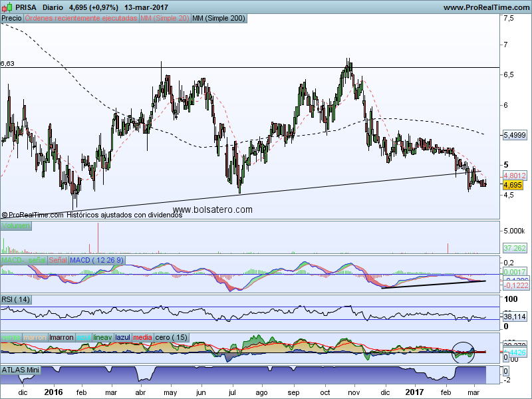The width and height of the screenshot is (532, 399).
Task: Toggle the Órdenes recientemente ejecutadas label
Action: 81,19
